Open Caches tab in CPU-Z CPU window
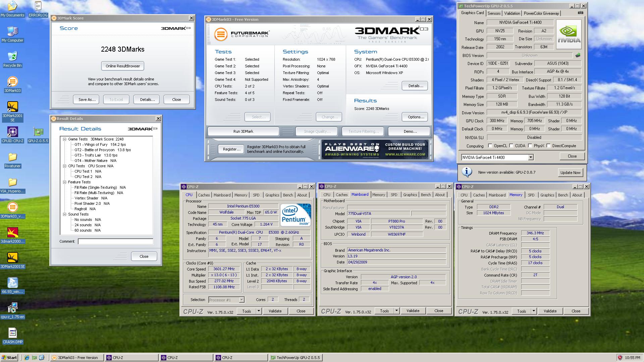Viewport: 644px width, 362px height. pyautogui.click(x=204, y=195)
